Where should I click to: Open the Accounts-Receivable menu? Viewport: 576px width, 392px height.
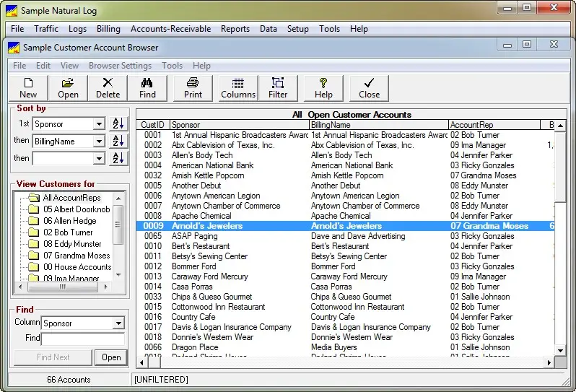[x=171, y=29]
